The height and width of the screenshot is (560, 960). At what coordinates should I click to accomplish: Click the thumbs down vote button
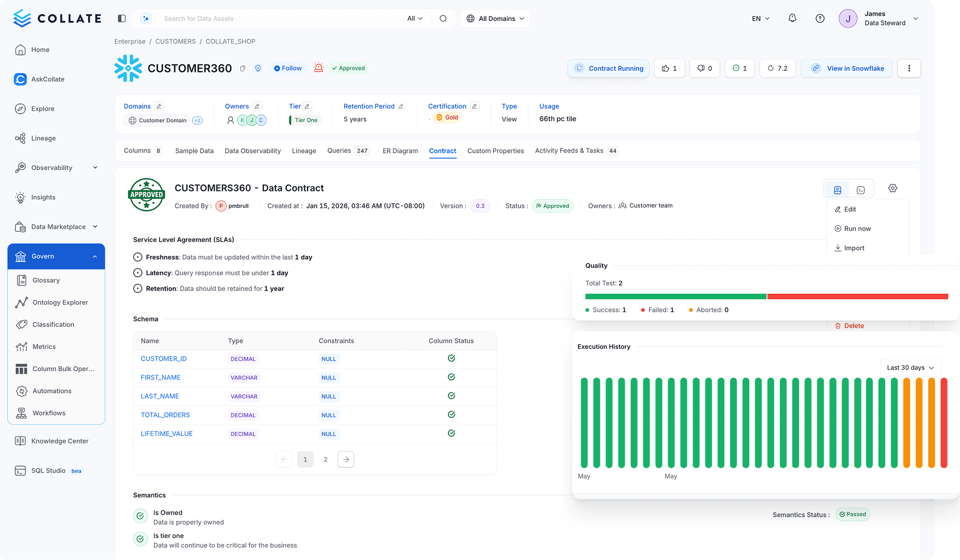tap(705, 69)
